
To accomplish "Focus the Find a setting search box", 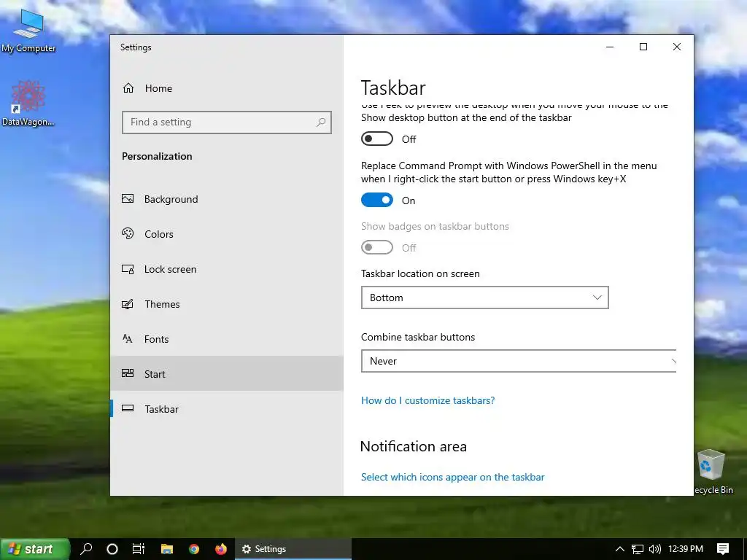I will [x=226, y=122].
